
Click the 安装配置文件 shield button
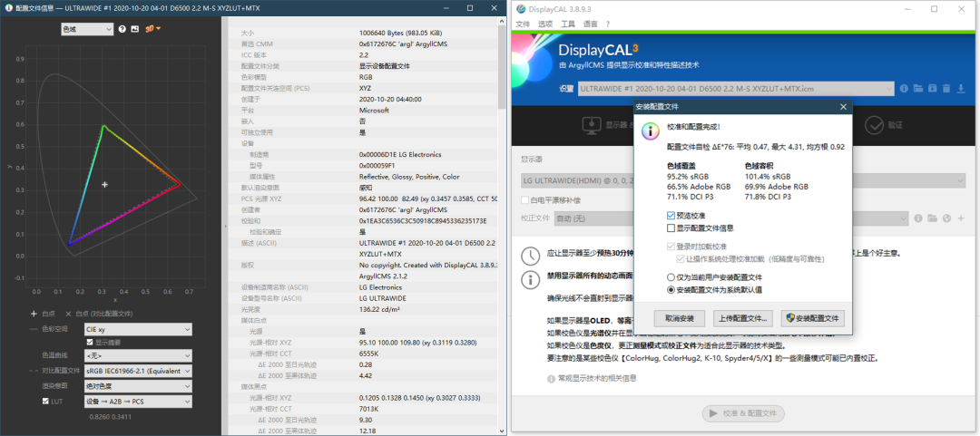813,318
